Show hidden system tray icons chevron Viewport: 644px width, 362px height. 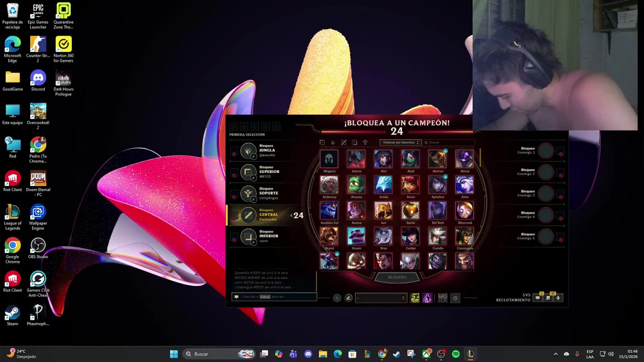click(x=555, y=354)
